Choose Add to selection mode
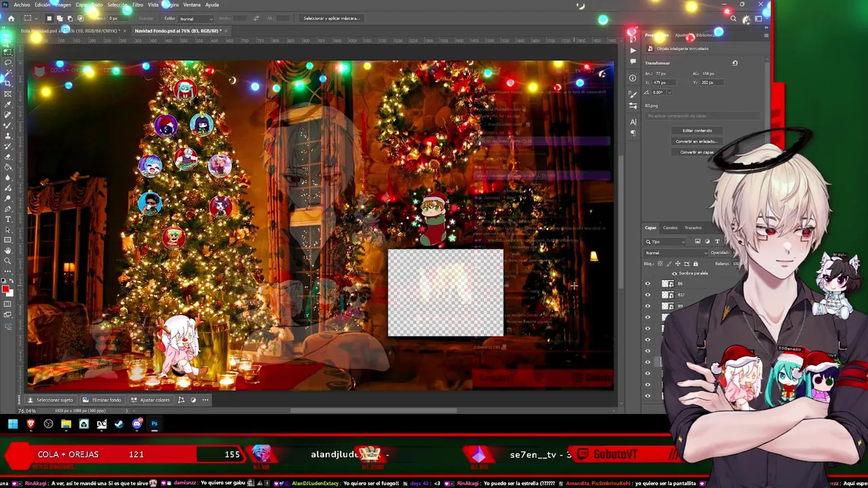This screenshot has width=868, height=488. 60,18
